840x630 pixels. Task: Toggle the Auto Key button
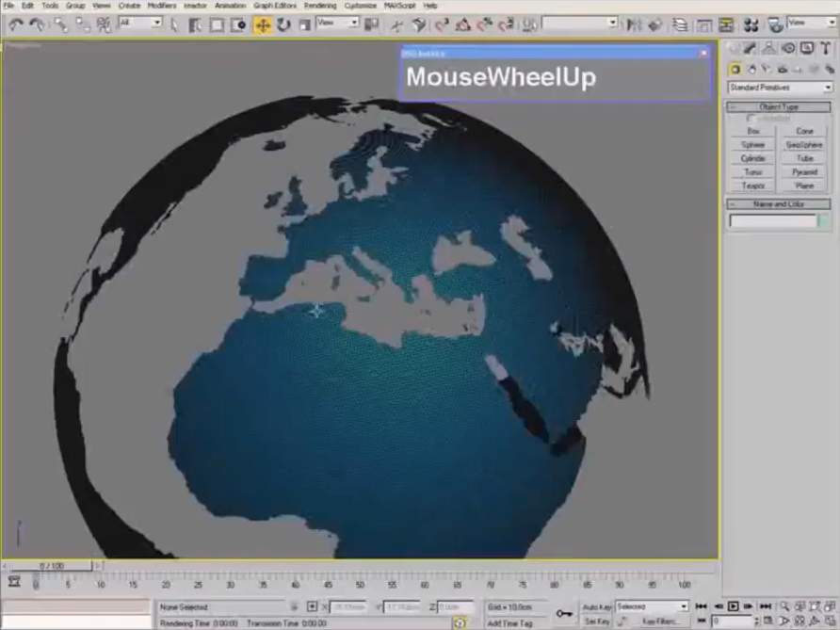[597, 607]
